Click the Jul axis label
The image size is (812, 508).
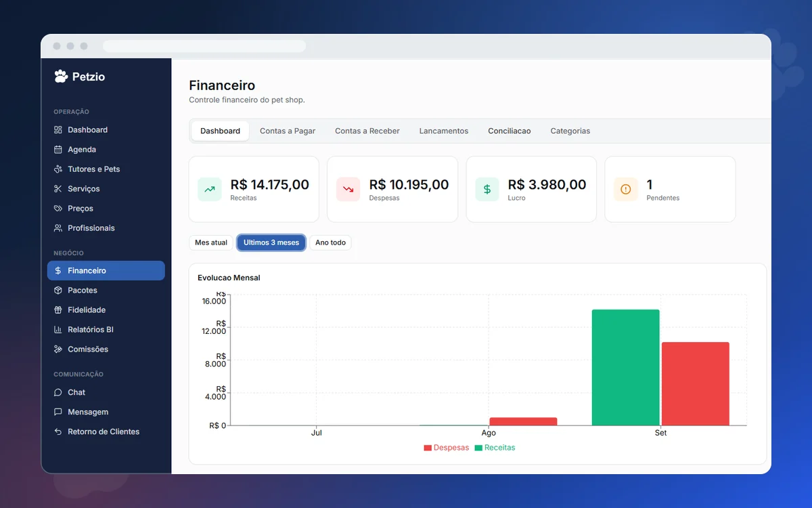click(316, 433)
